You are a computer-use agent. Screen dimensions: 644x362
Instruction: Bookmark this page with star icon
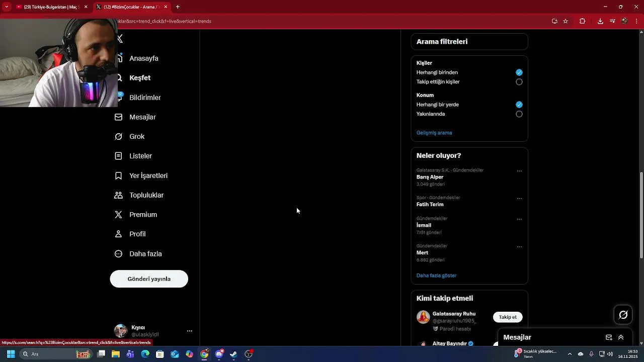(x=566, y=21)
